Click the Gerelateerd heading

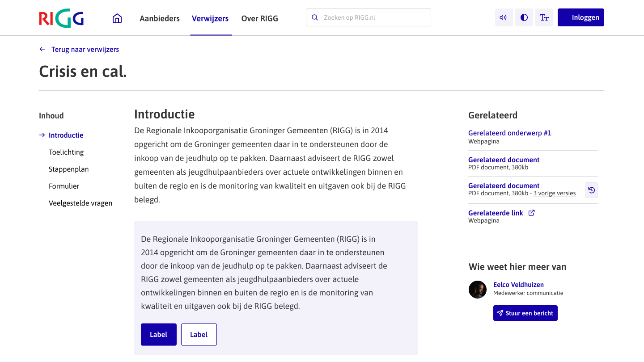[x=493, y=115]
